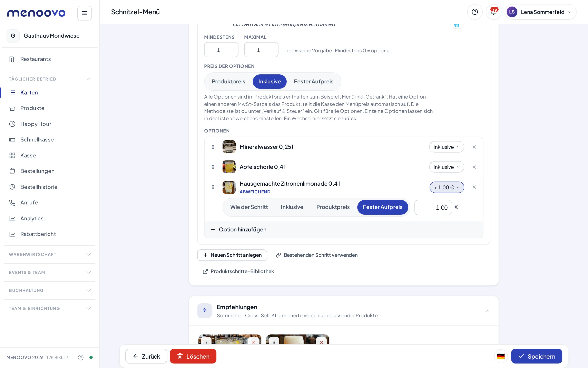Collapse the +1,00 € dropdown for Zitronenlimonade
The height and width of the screenshot is (368, 588).
pos(447,187)
